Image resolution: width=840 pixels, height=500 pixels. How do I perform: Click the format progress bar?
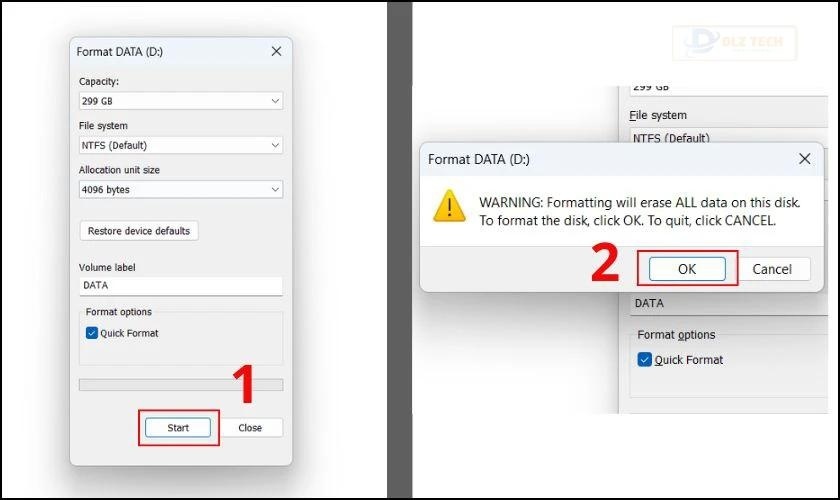pos(181,385)
